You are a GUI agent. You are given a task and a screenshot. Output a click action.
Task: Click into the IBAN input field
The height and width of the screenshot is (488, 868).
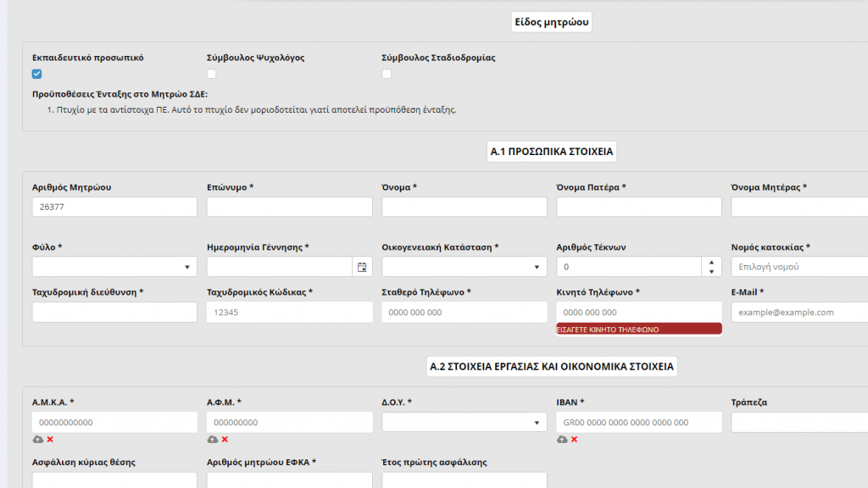coord(639,422)
